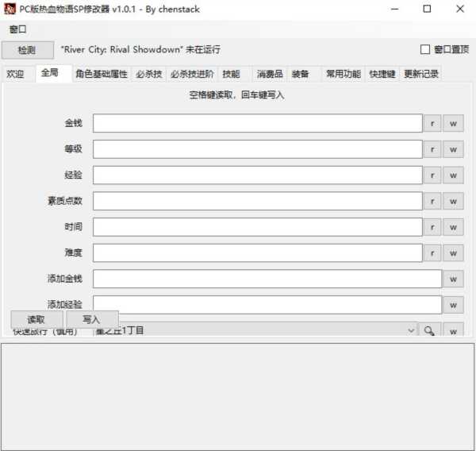Switch to the 必杀技 tab
Viewport: 476px width, 451px height.
coord(149,74)
